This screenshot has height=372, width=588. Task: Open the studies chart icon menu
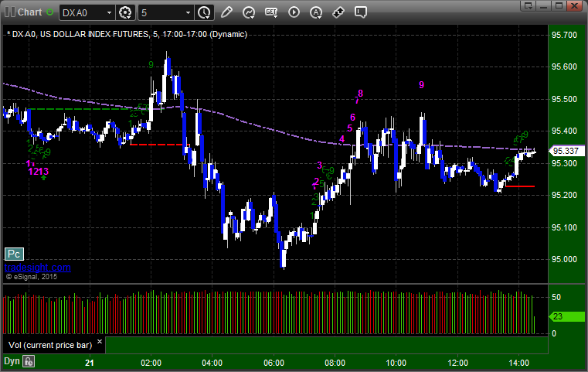tap(249, 12)
